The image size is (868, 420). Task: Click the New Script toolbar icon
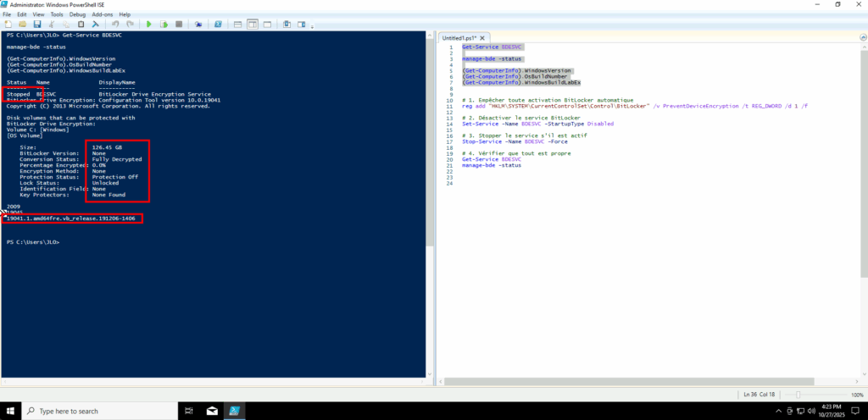8,24
